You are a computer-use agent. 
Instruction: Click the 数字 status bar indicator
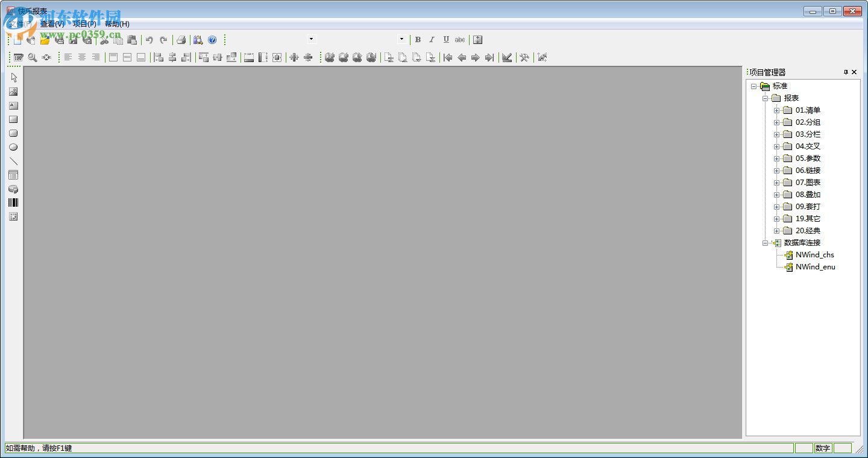coord(823,448)
